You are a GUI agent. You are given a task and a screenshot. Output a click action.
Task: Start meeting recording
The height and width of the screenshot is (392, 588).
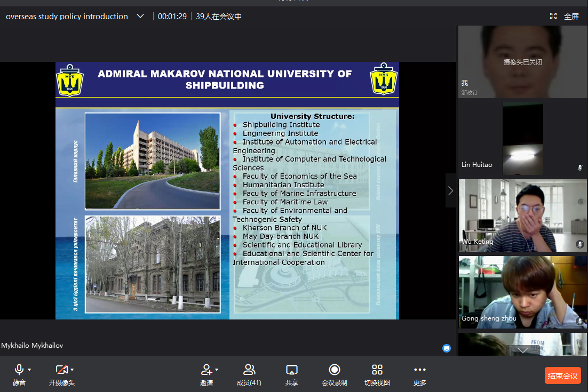click(x=335, y=370)
